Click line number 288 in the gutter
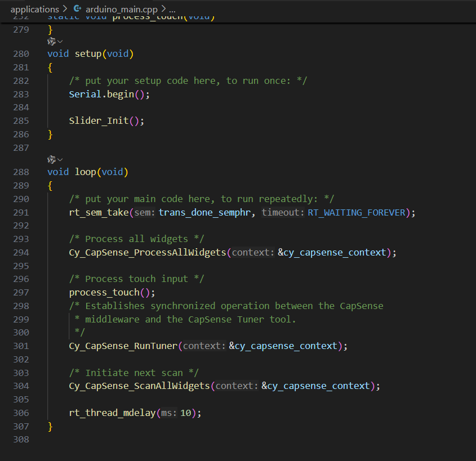Viewport: 476px width, 461px height. tap(21, 172)
